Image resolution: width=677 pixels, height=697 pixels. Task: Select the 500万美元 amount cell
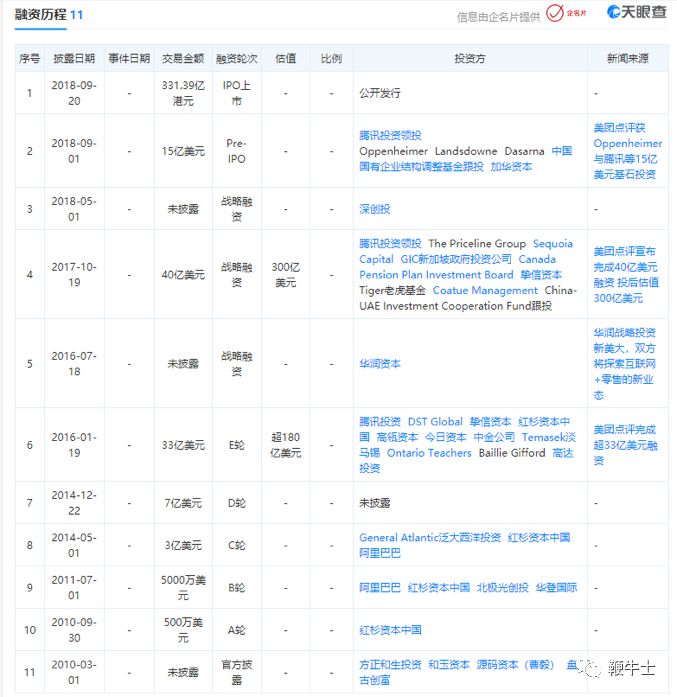pos(183,630)
